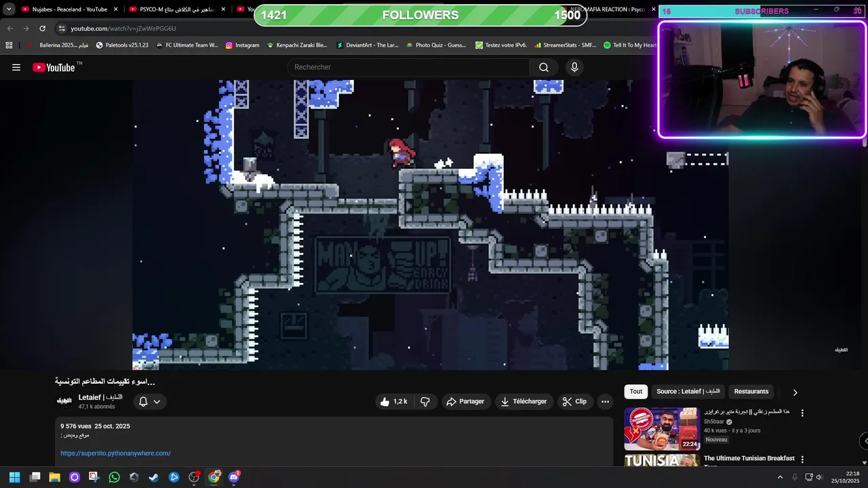
Task: Click the Clip button
Action: point(574,401)
